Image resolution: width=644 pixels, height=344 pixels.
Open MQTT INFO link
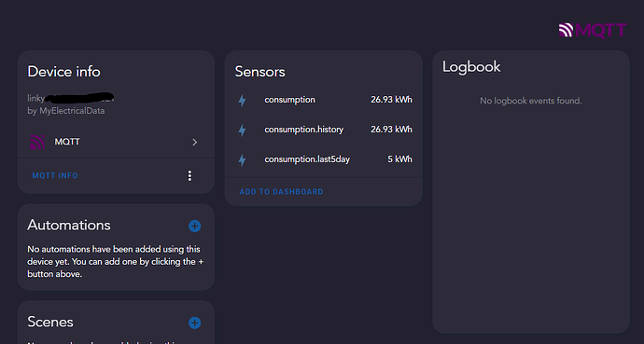point(55,175)
